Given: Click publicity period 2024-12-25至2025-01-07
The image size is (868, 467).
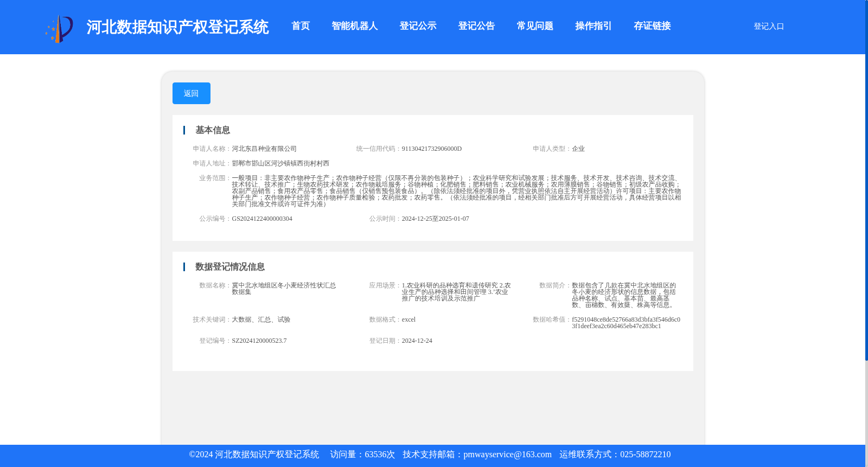Looking at the screenshot, I should pyautogui.click(x=436, y=219).
